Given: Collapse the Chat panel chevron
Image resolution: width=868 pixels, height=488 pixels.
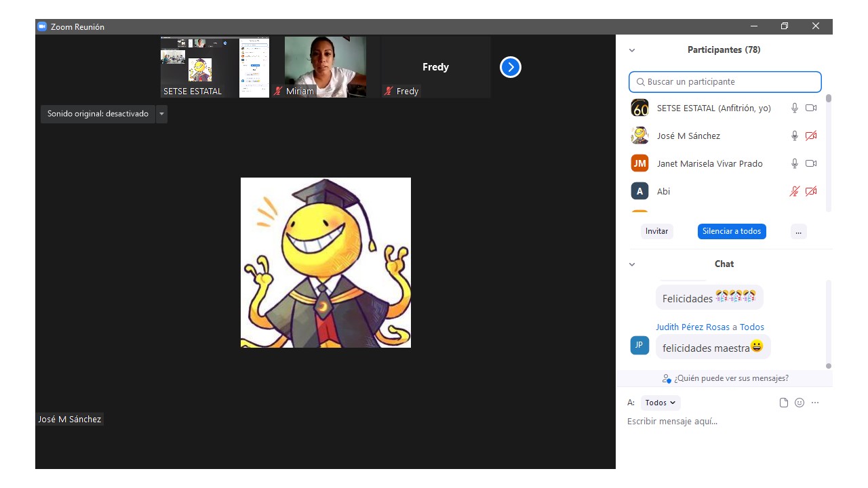Looking at the screenshot, I should pos(632,264).
